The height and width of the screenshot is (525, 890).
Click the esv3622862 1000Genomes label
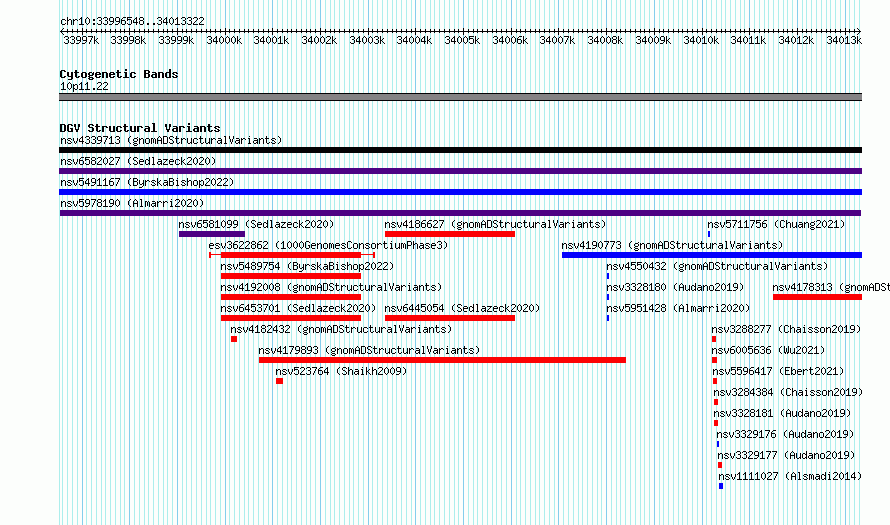point(328,245)
